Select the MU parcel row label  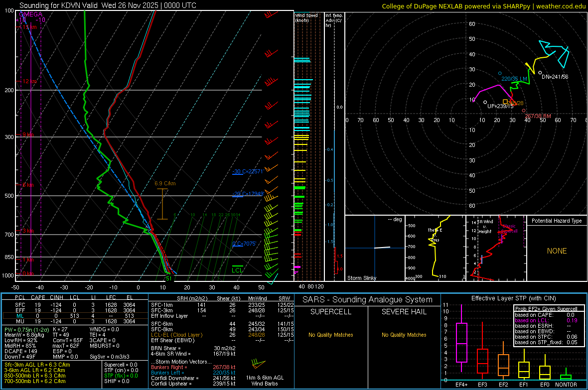pyautogui.click(x=20, y=321)
